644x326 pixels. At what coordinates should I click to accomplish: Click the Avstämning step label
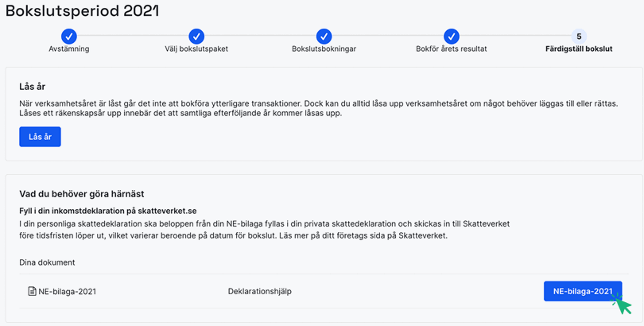69,49
